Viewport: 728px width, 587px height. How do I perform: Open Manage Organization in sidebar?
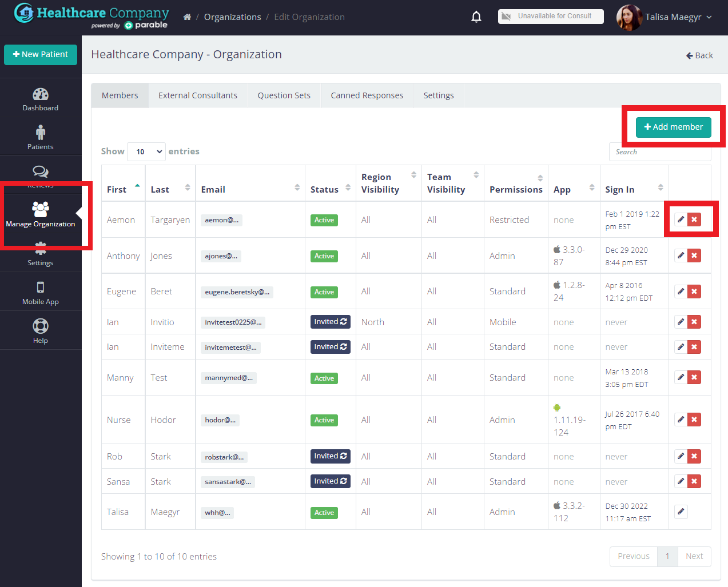tap(41, 214)
